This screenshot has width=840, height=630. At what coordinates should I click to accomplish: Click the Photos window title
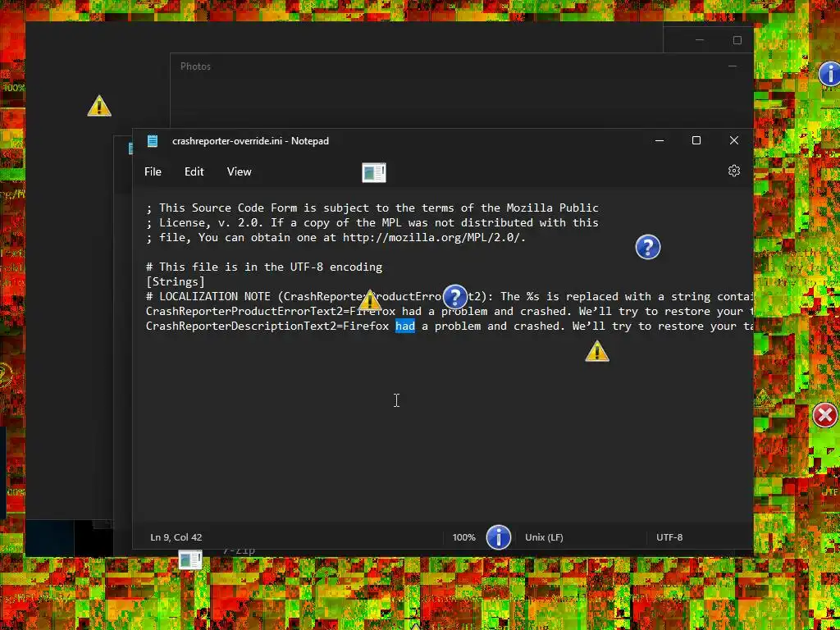click(195, 66)
